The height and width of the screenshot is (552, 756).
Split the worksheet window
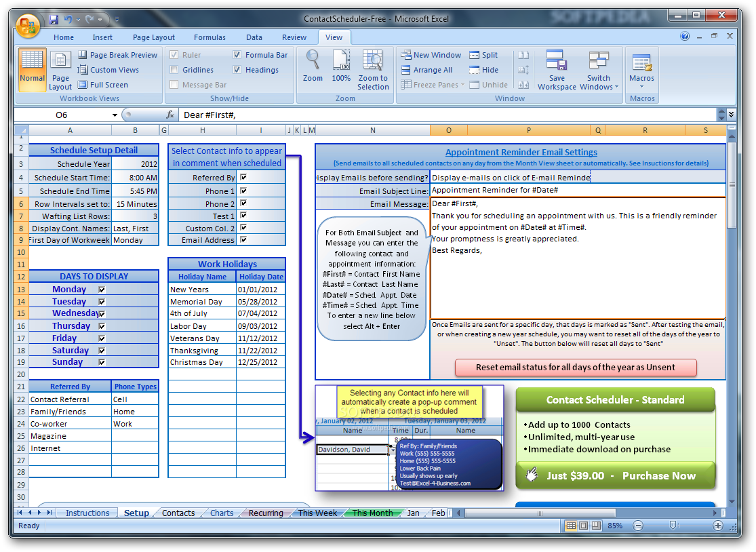tap(483, 55)
